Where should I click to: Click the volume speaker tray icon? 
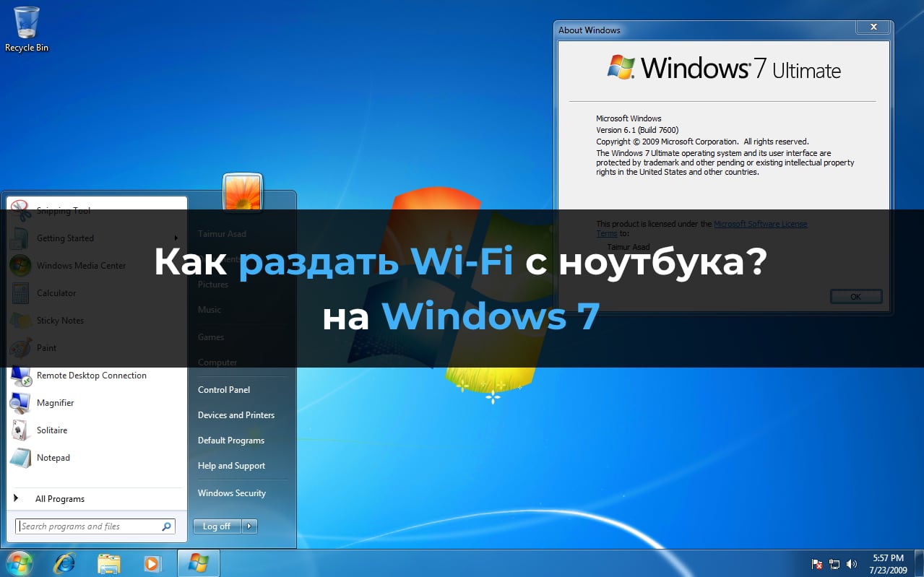tap(852, 564)
